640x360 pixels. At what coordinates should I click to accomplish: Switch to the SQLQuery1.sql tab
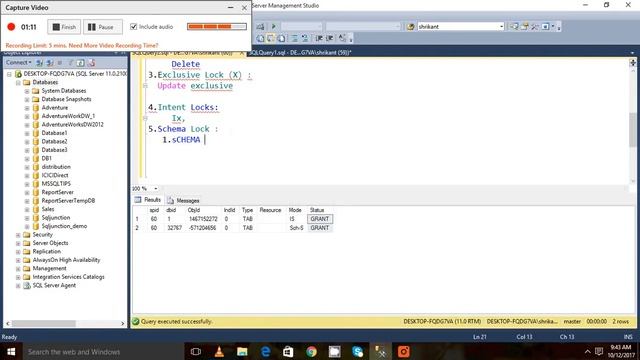[x=300, y=53]
